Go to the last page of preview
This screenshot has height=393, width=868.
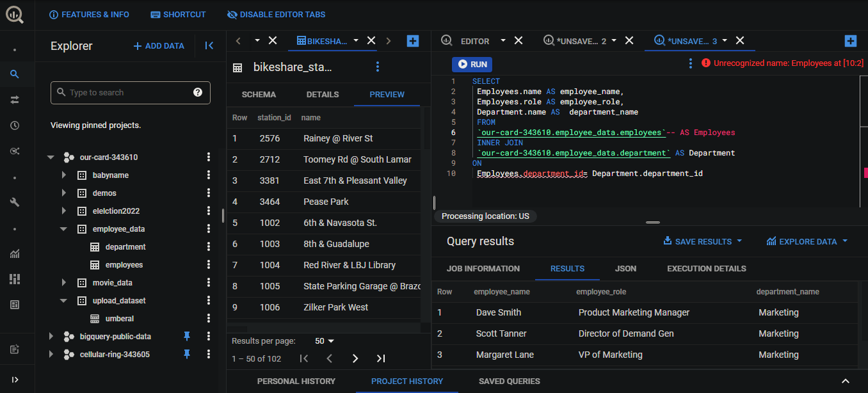pyautogui.click(x=381, y=358)
